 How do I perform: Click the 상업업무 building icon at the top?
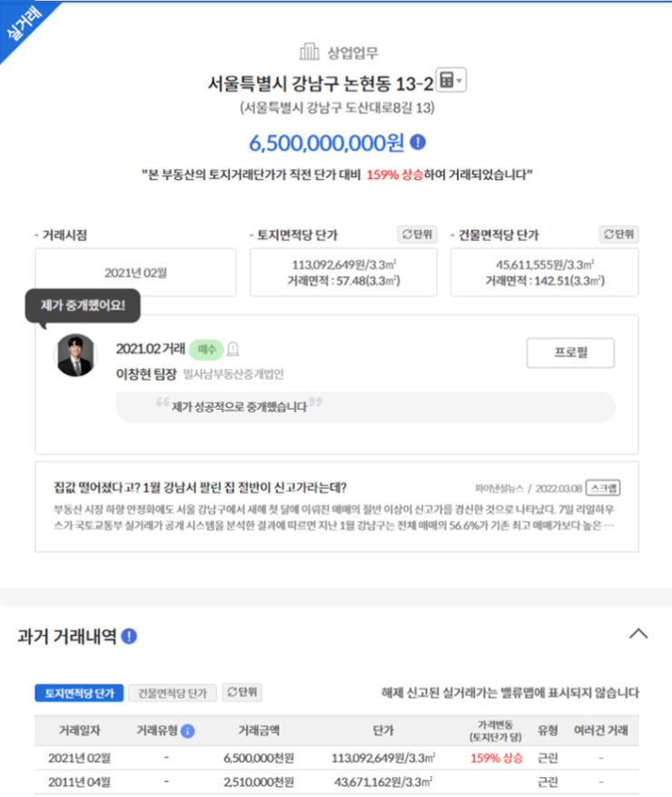tap(309, 51)
